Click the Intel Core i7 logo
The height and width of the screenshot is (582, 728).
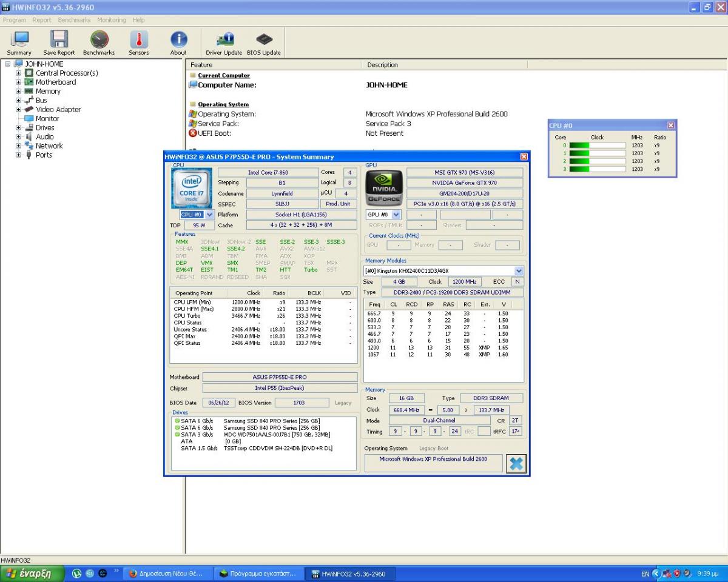(192, 189)
